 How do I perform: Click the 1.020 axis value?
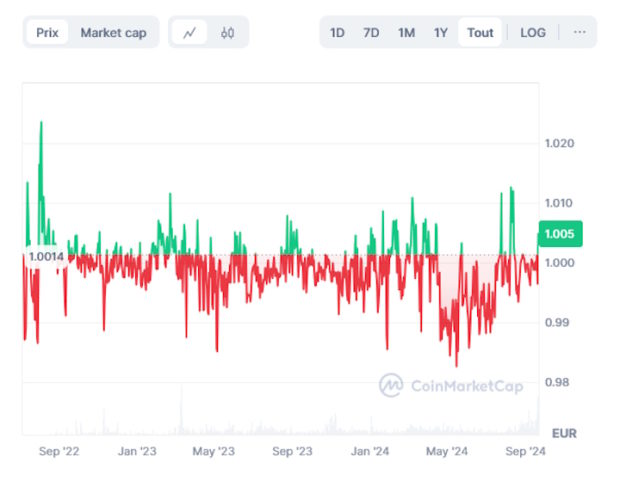click(559, 143)
